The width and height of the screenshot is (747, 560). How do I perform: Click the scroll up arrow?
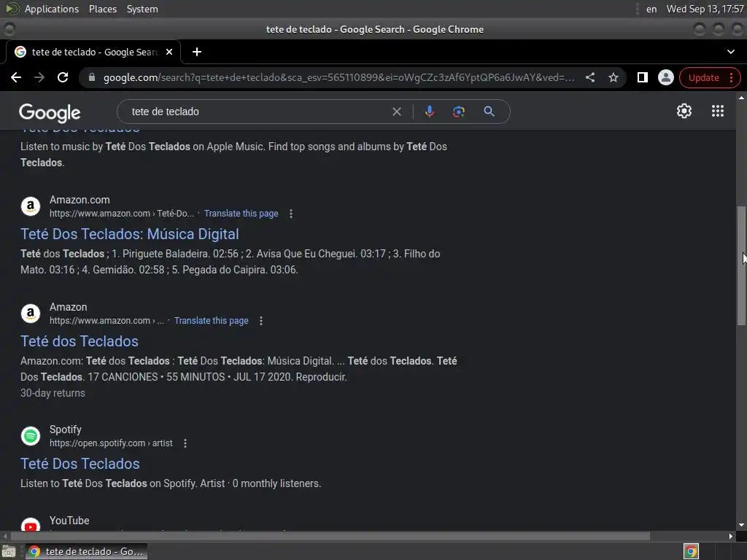point(741,98)
